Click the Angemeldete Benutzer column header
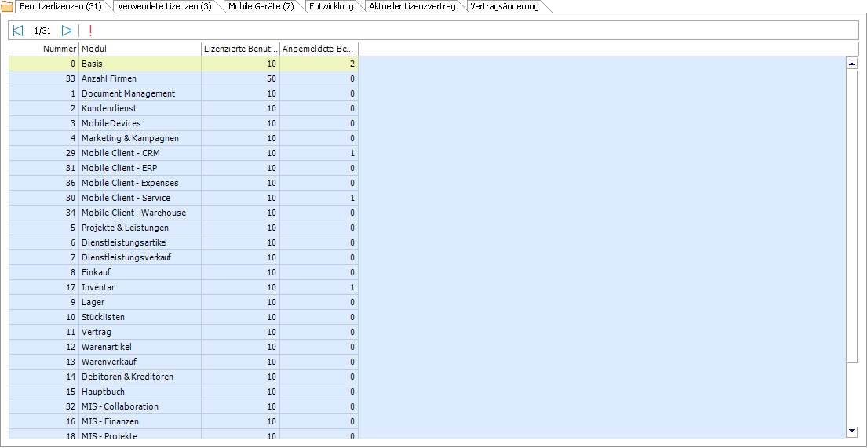This screenshot has height=448, width=868. [x=319, y=49]
